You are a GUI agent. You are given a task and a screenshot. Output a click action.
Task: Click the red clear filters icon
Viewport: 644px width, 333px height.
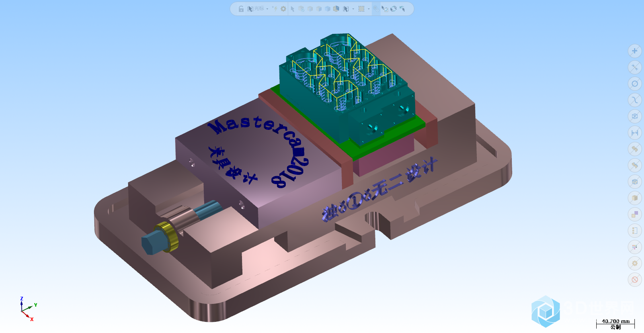(635, 280)
